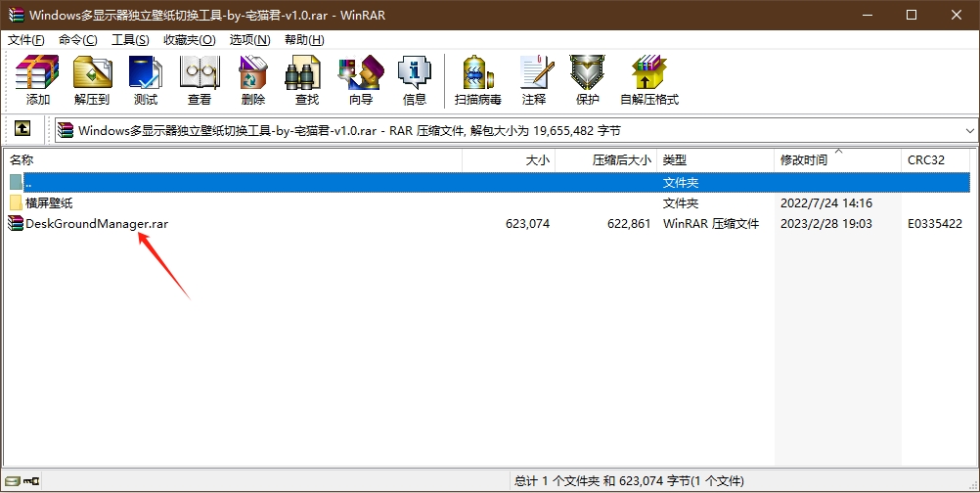Sort by 名称 column header
This screenshot has width=980, height=493.
tap(233, 160)
